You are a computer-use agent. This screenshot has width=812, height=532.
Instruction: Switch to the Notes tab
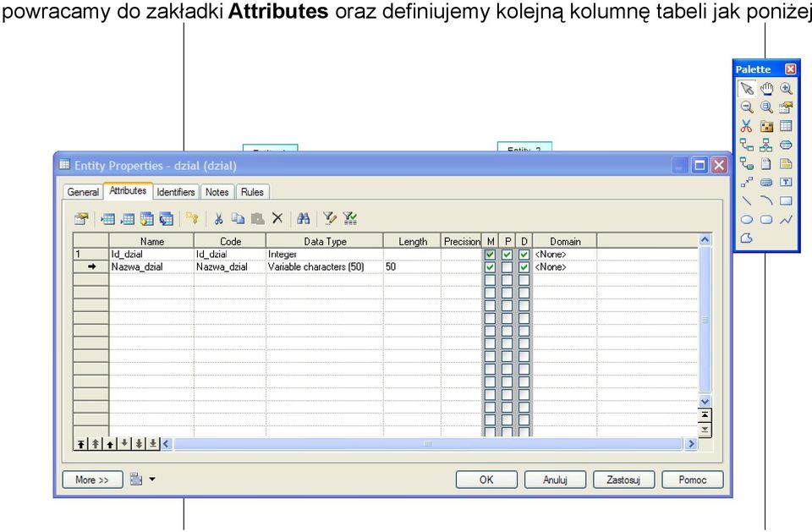coord(217,192)
